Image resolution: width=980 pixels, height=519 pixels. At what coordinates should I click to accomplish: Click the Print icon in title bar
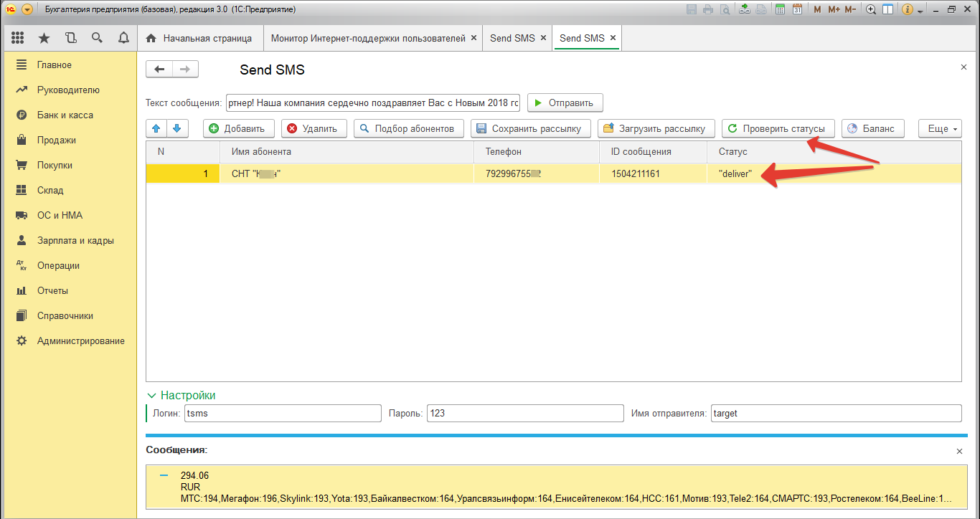tap(708, 9)
